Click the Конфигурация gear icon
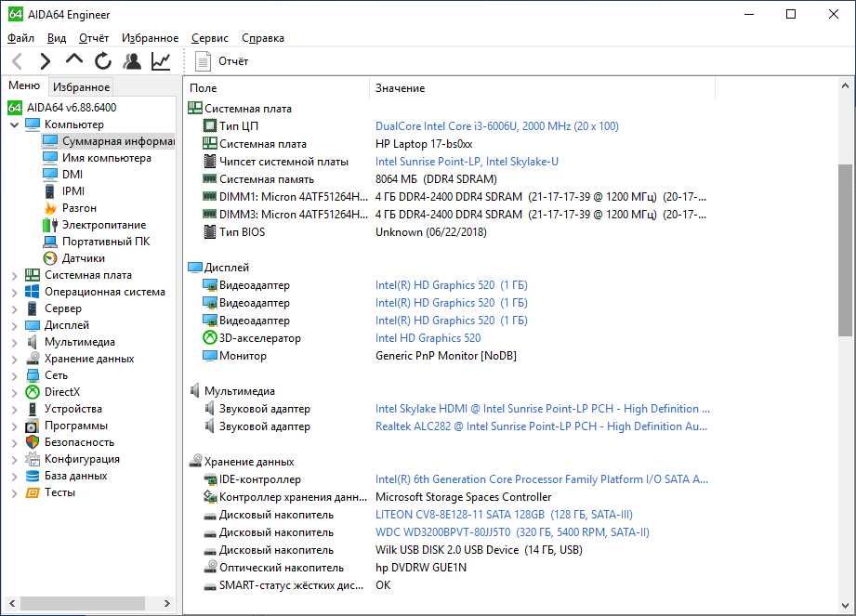The height and width of the screenshot is (616, 856). click(x=33, y=459)
